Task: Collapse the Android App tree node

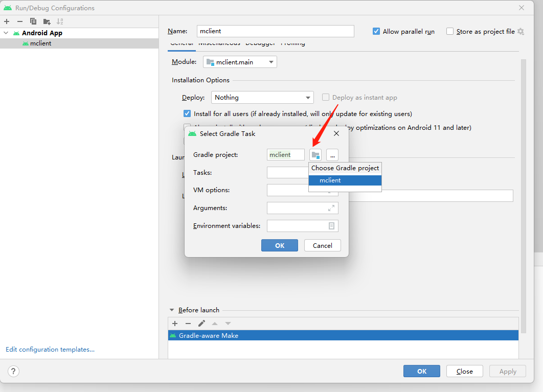Action: coord(6,33)
